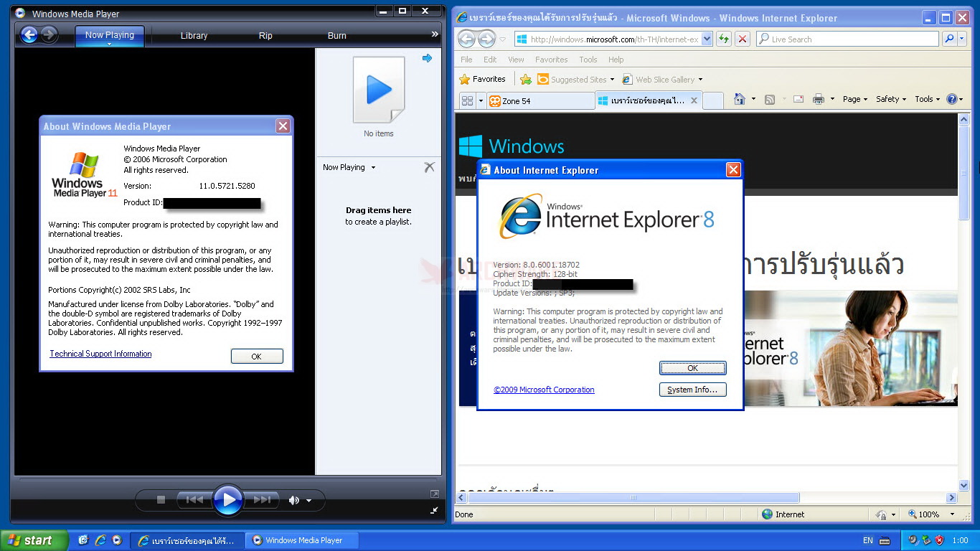Click the Read Mail icon in IE
Screen dimensions: 980x551
[798, 100]
